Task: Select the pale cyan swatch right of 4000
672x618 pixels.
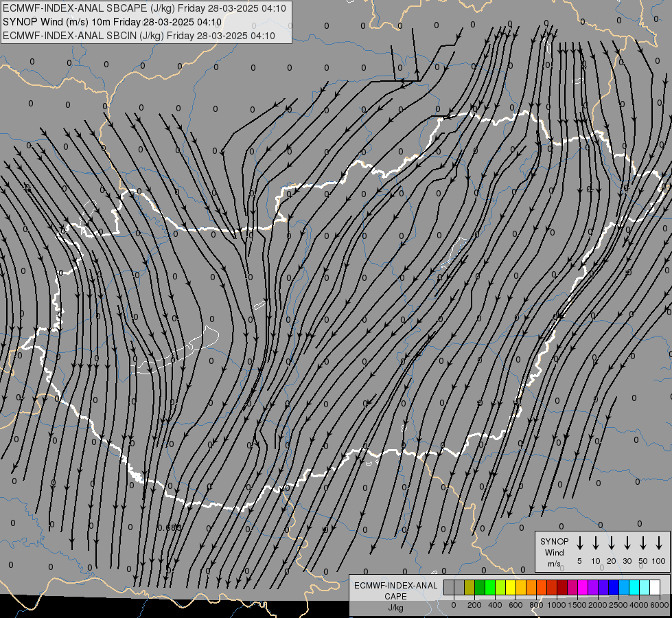Action: 644,587
